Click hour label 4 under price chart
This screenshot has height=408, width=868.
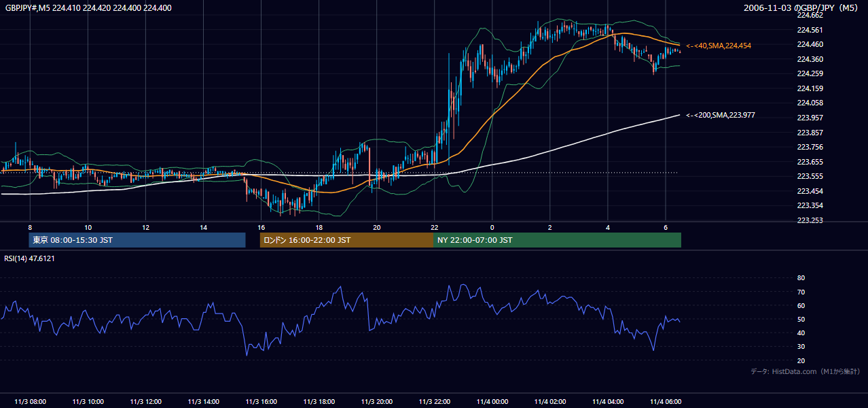(608, 227)
